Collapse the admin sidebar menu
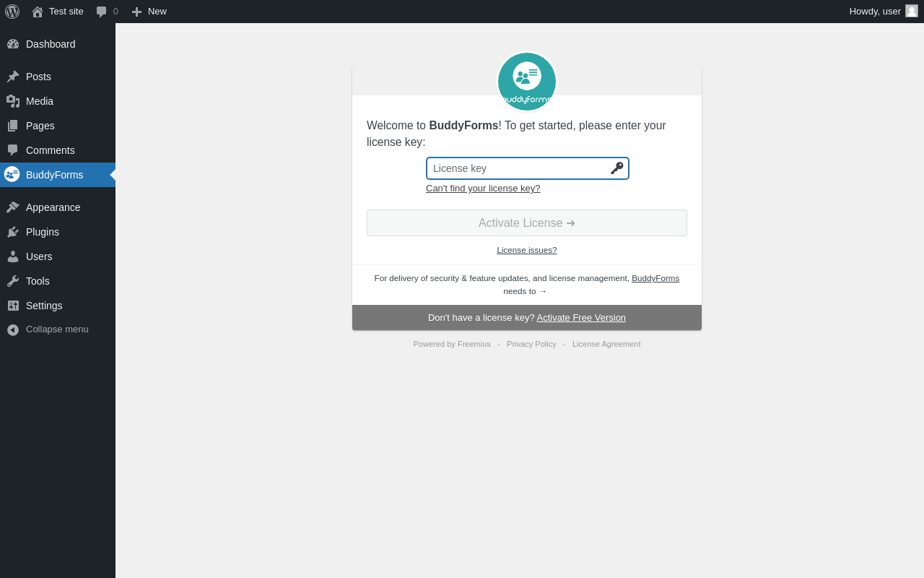 (x=58, y=329)
